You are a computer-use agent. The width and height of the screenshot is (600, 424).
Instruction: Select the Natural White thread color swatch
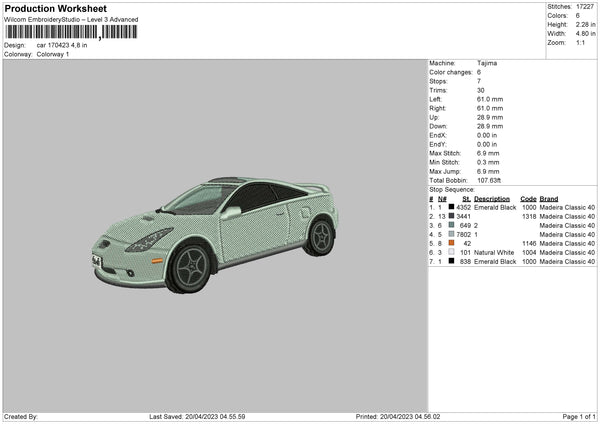click(x=452, y=252)
